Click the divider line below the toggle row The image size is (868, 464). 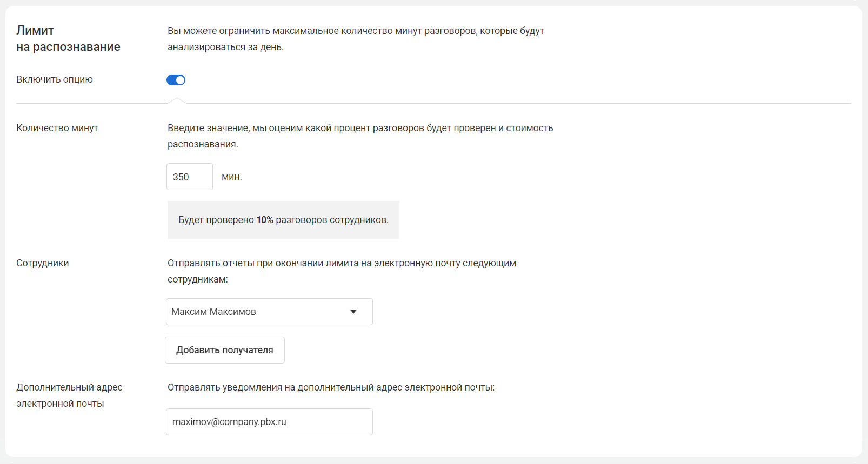[486, 103]
